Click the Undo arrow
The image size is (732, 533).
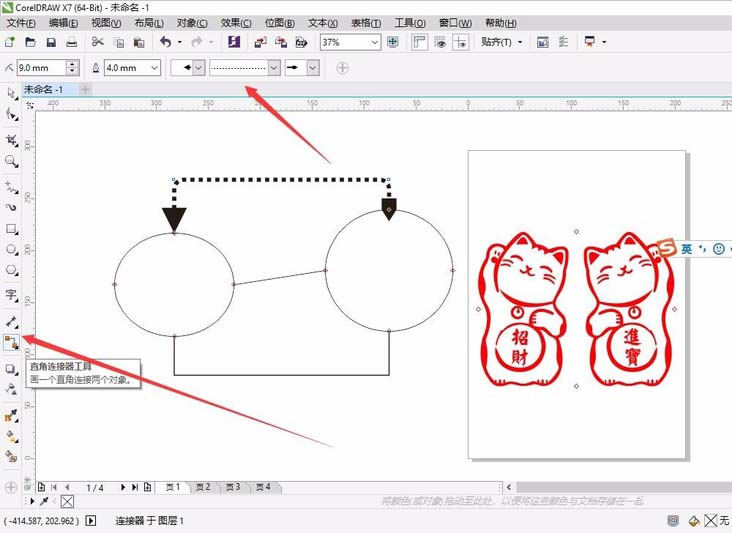point(166,42)
